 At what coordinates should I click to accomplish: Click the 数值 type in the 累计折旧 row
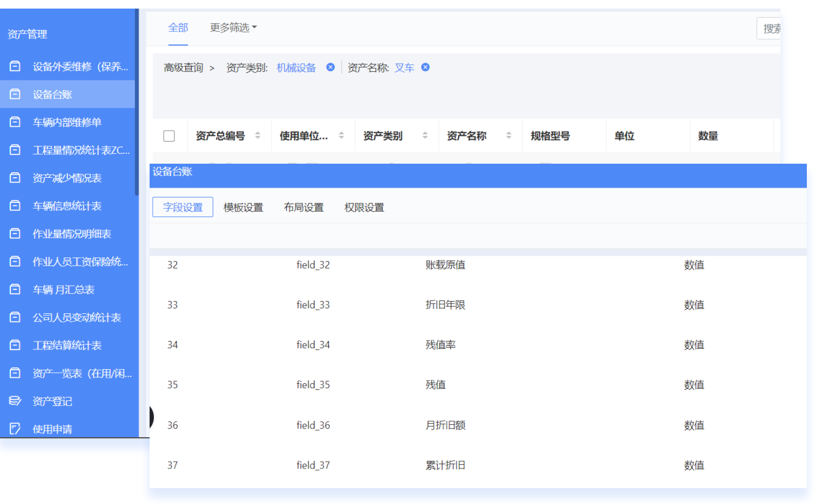point(694,465)
